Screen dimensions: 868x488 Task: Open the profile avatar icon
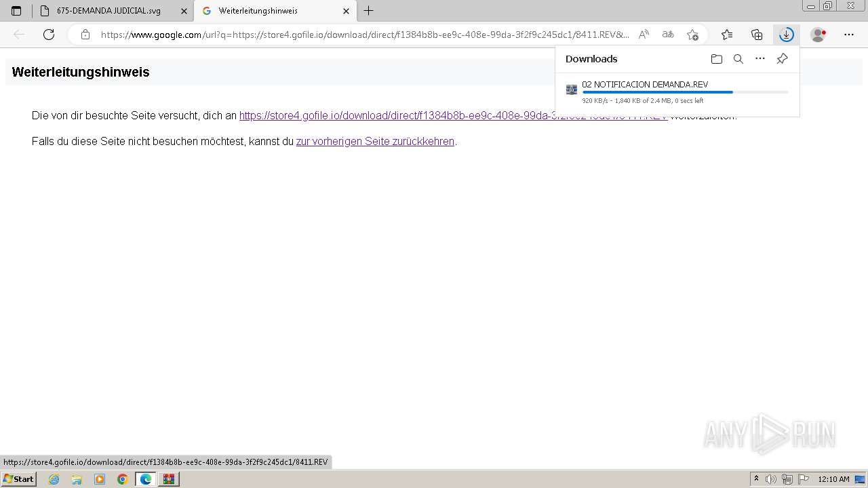click(x=818, y=35)
